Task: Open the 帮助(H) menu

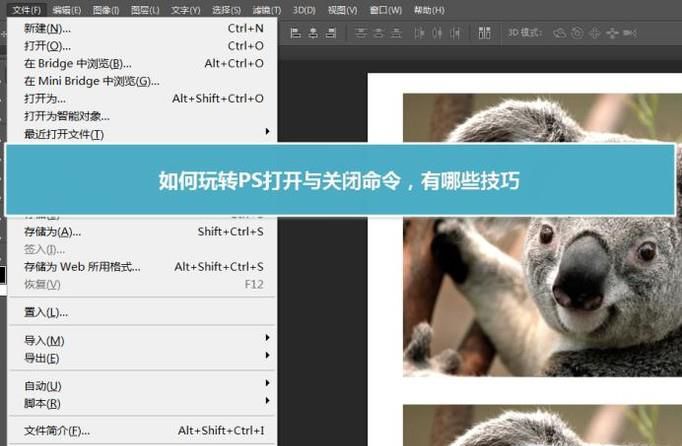Action: coord(429,10)
